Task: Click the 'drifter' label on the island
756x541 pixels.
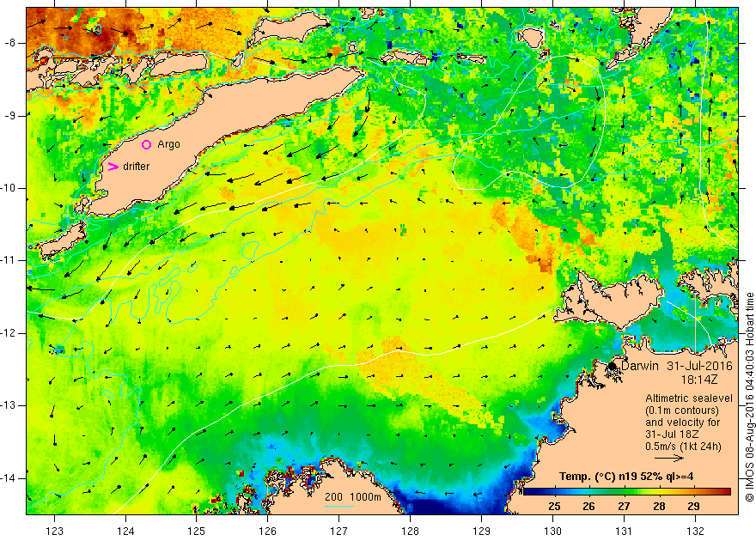Action: coord(137,167)
